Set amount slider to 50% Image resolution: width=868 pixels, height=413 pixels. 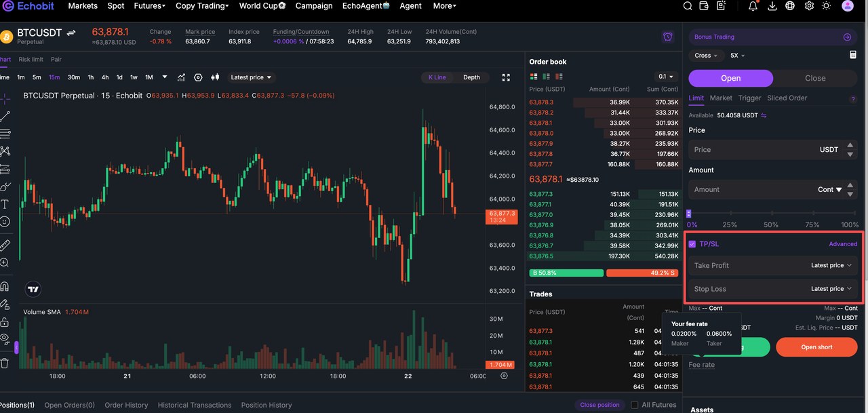[771, 214]
